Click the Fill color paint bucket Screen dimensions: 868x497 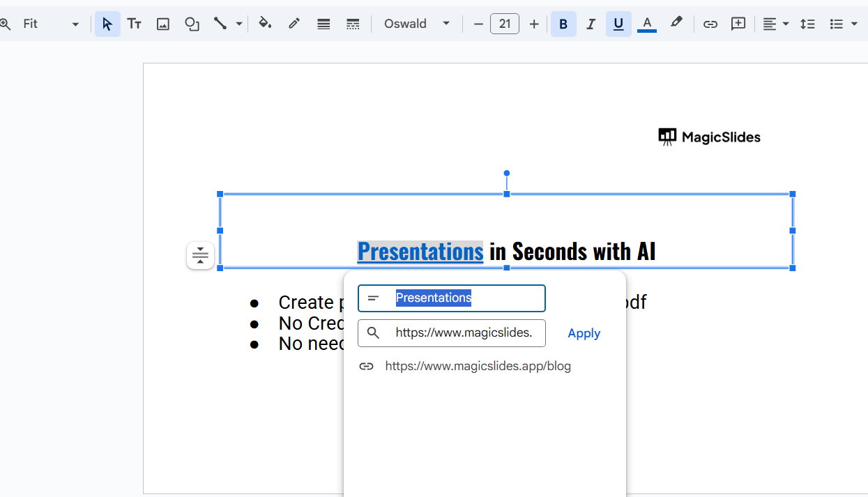265,24
